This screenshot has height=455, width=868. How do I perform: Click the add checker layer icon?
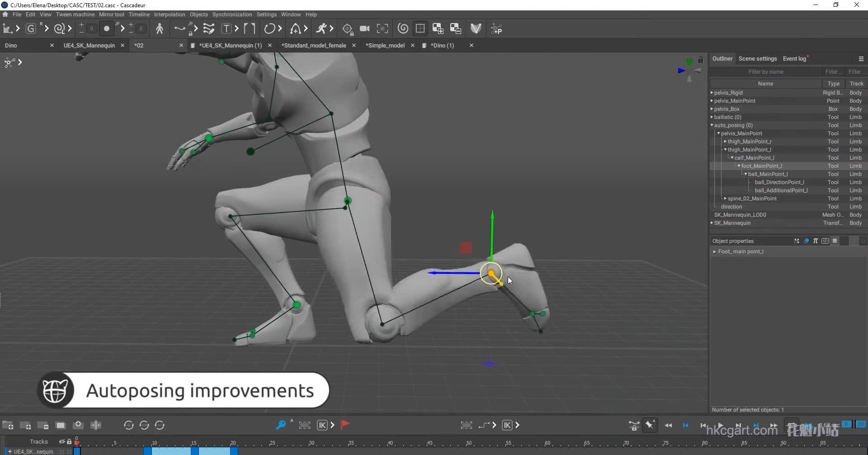(x=438, y=29)
